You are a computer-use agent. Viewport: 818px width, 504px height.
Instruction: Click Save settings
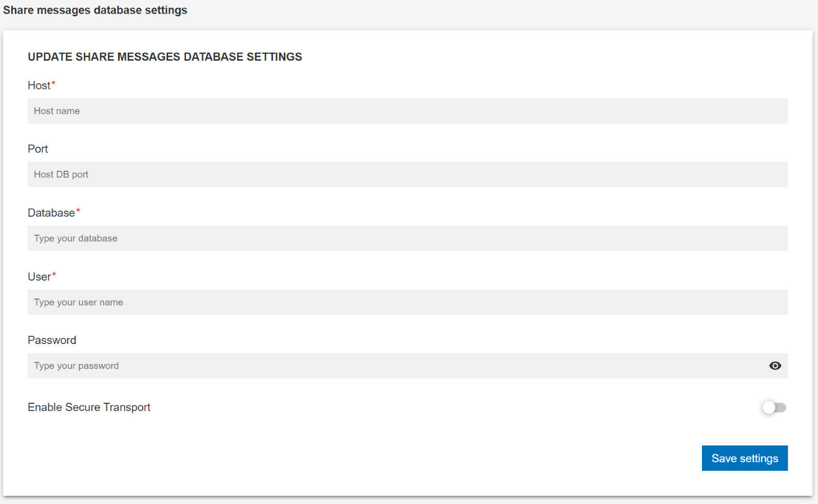click(x=744, y=458)
